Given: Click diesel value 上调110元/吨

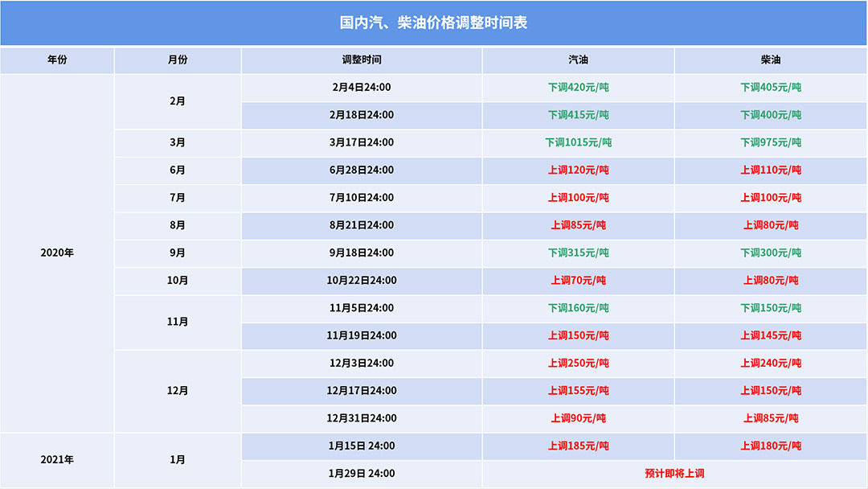Looking at the screenshot, I should (x=771, y=170).
